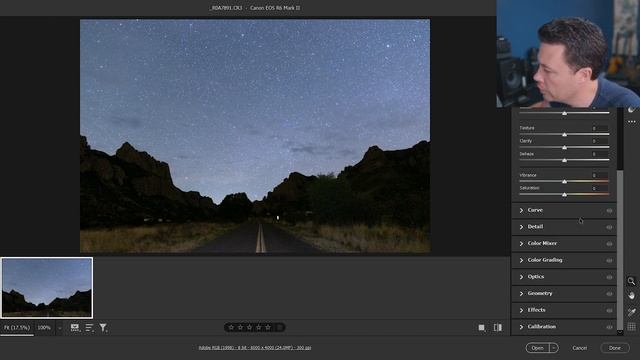
Task: Click the Clarity slider handle
Action: (x=564, y=147)
